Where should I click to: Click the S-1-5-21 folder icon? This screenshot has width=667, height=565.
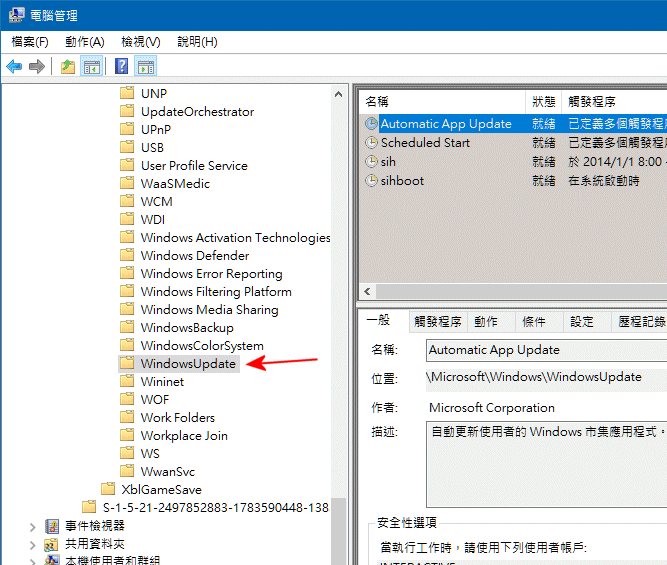point(89,507)
